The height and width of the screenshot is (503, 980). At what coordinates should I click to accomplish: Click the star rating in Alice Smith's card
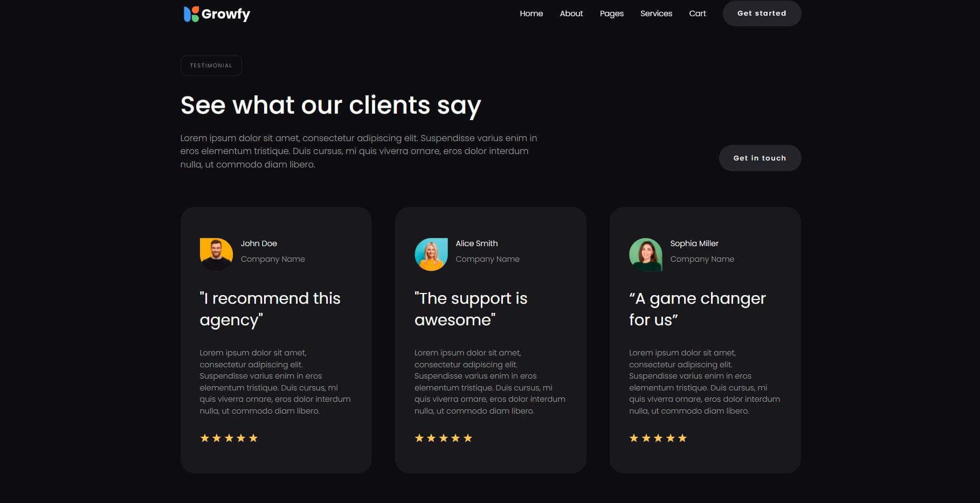(x=444, y=438)
